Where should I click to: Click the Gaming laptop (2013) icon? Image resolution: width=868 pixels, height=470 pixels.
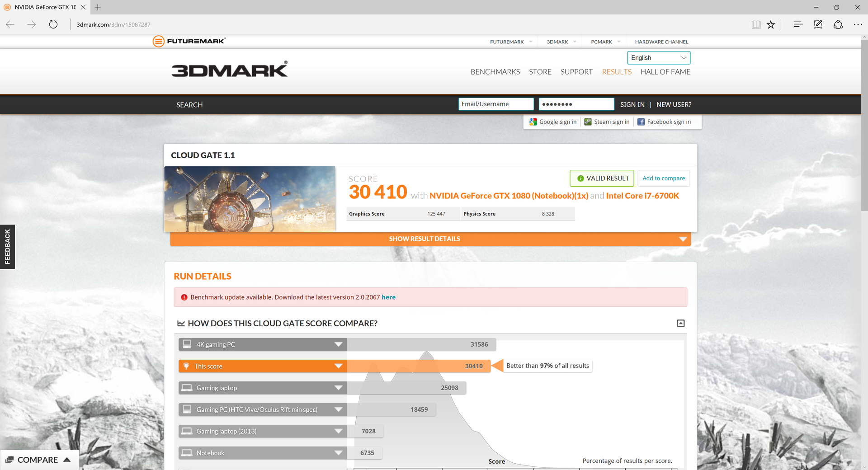(187, 431)
